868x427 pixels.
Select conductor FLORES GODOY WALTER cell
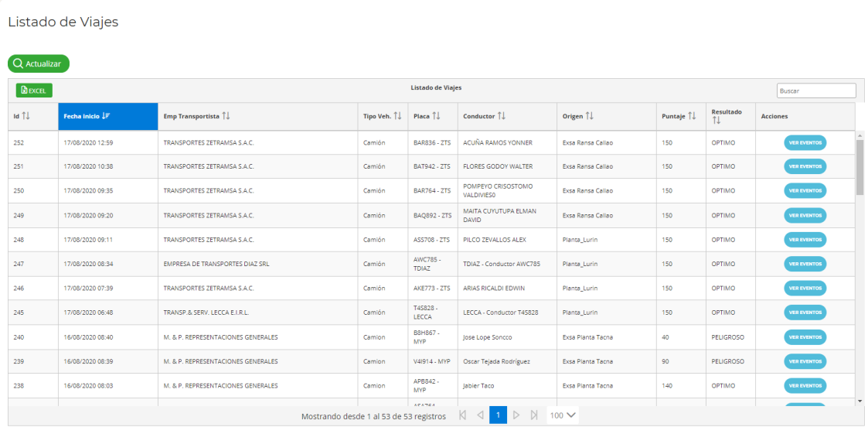506,166
